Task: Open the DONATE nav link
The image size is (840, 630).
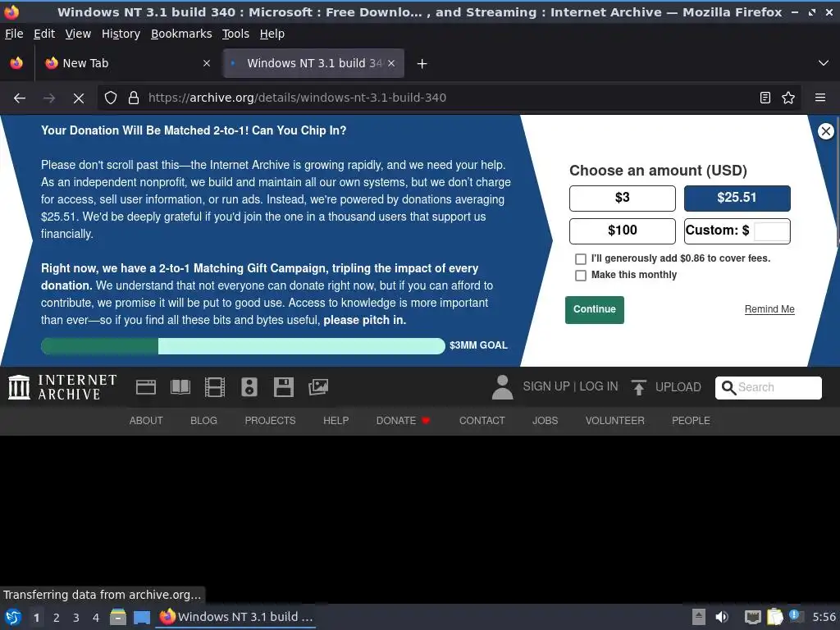Action: point(403,421)
